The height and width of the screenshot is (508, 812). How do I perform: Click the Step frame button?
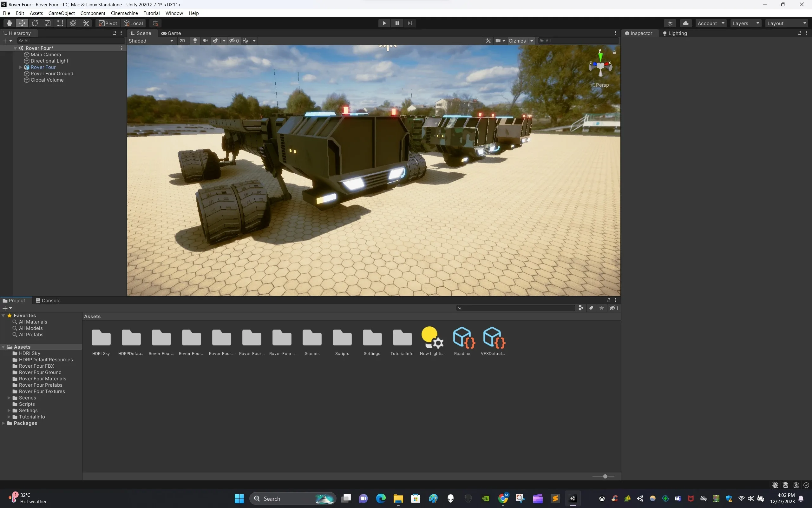[410, 23]
